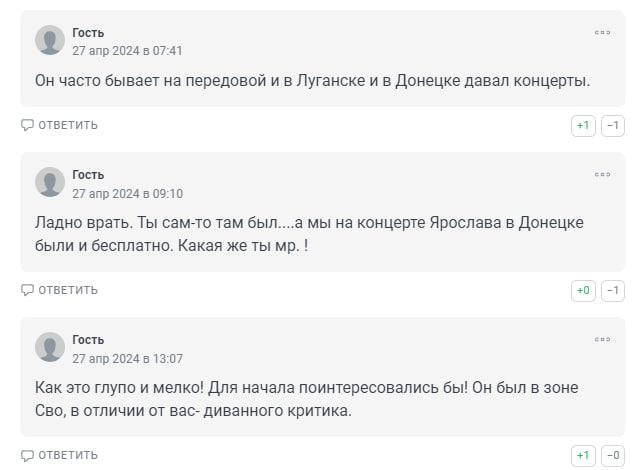Downvote the 13:07 comment showing −0
Screen dimensions: 638x470
click(612, 455)
